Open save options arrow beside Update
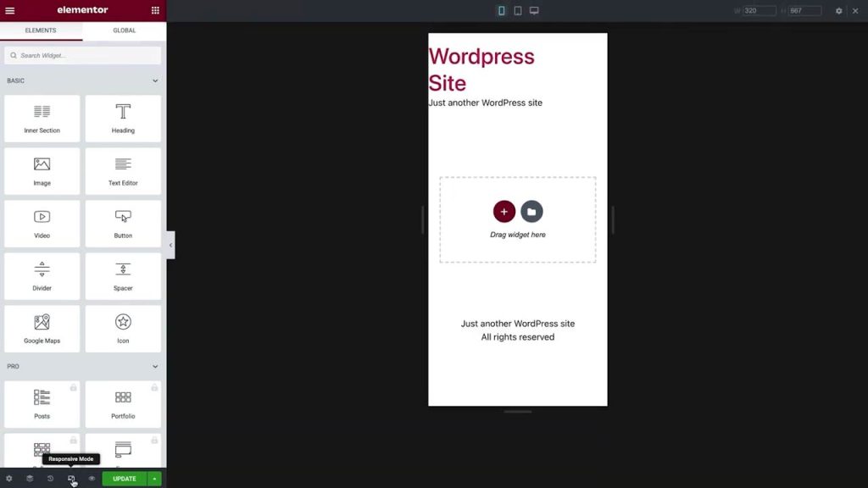868x488 pixels. coord(154,479)
